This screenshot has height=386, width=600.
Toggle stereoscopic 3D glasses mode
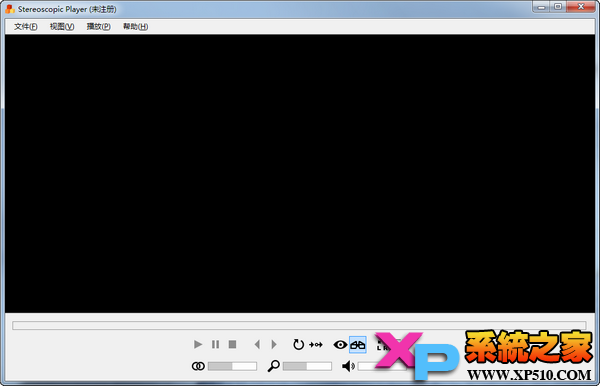pos(358,345)
